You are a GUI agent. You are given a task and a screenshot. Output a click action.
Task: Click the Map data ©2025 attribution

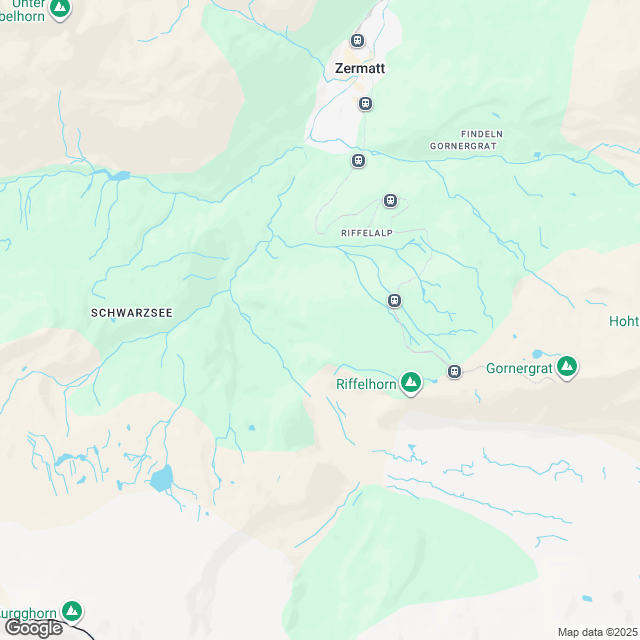(x=598, y=632)
